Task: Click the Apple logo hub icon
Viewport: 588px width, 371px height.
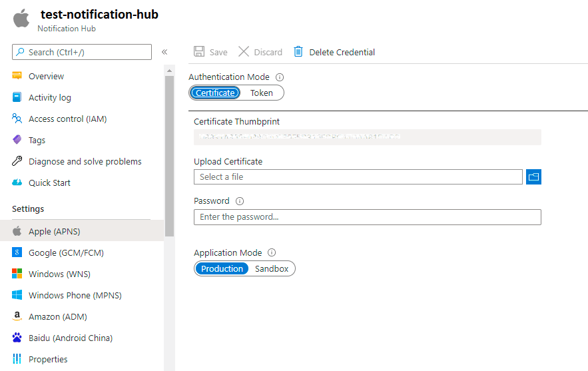Action: pyautogui.click(x=21, y=19)
